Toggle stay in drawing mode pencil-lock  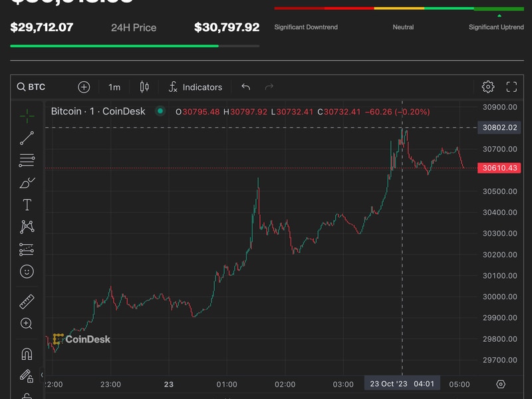click(x=27, y=376)
